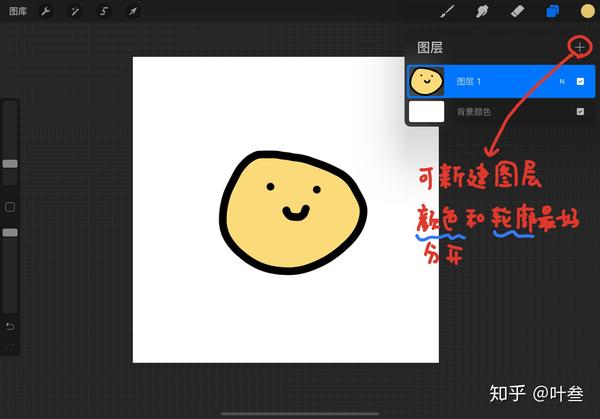Click the brush opacity slider handle
Image resolution: width=600 pixels, height=419 pixels.
(x=10, y=233)
